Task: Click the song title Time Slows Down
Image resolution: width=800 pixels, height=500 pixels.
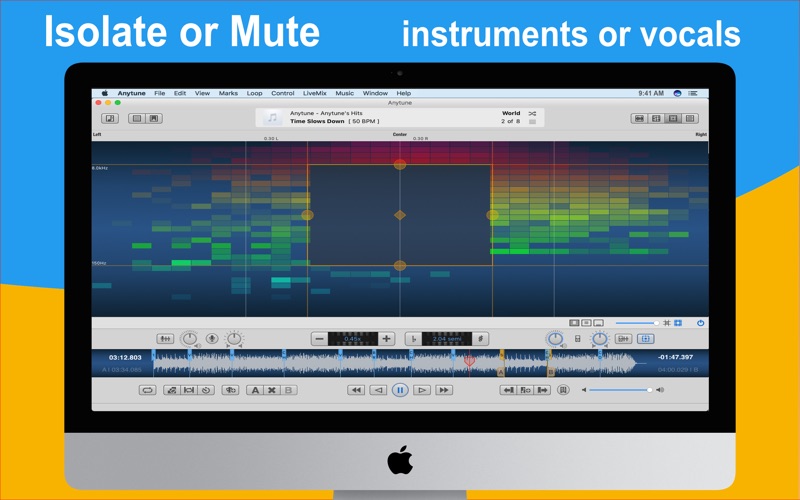Action: coord(317,121)
